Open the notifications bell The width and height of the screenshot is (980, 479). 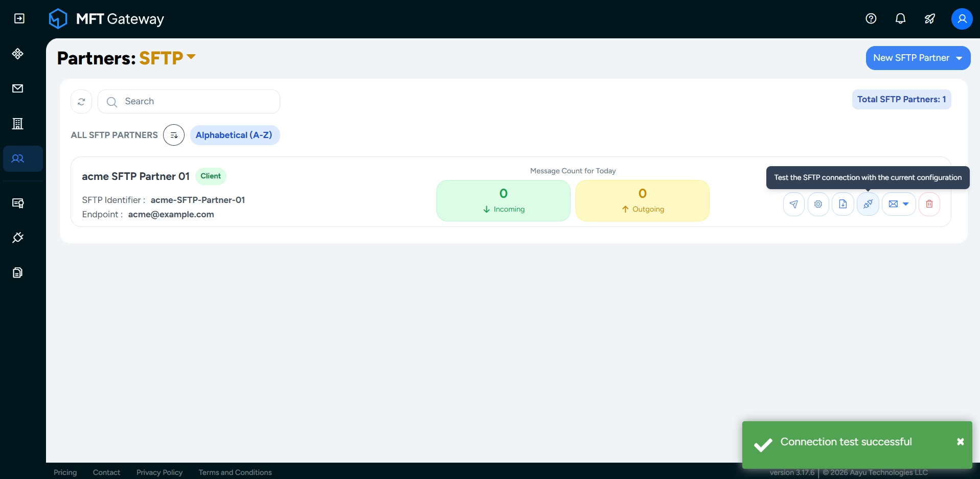pos(901,19)
